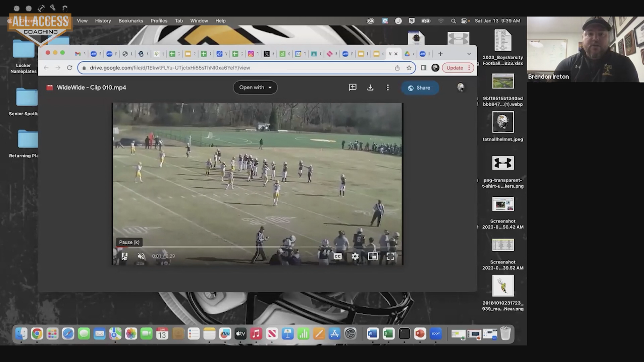Switch to the X (Twitter) tab
Screen dimensions: 644x362
(x=267, y=54)
